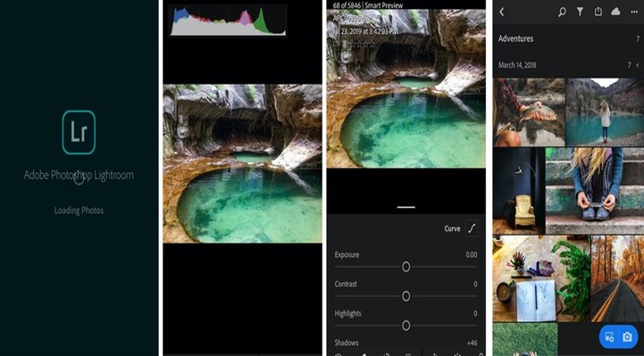Screen dimensions: 644x356
Task: Open the three-dot more options menu
Action: click(x=634, y=12)
